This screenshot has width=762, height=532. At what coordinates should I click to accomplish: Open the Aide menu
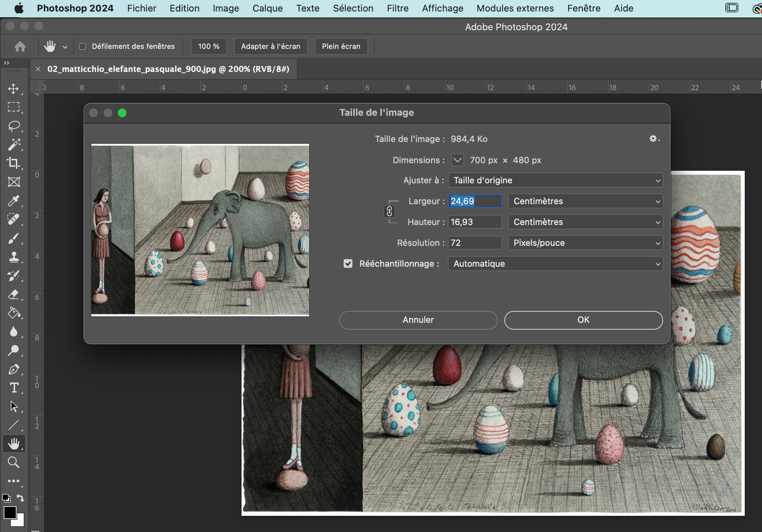point(624,8)
